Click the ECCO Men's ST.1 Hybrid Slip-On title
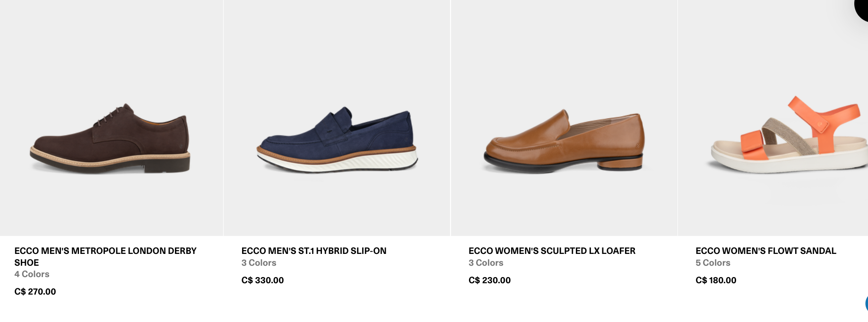 314,251
